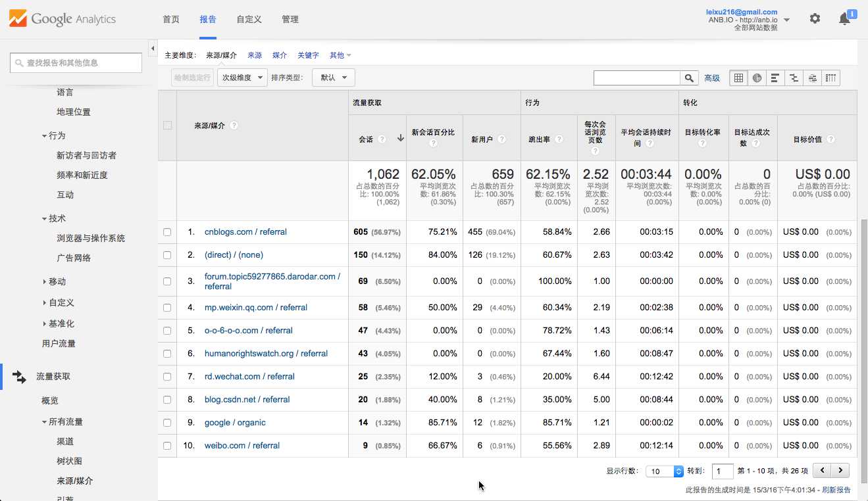Open the 次级维度 dropdown
This screenshot has width=868, height=501.
click(x=242, y=78)
